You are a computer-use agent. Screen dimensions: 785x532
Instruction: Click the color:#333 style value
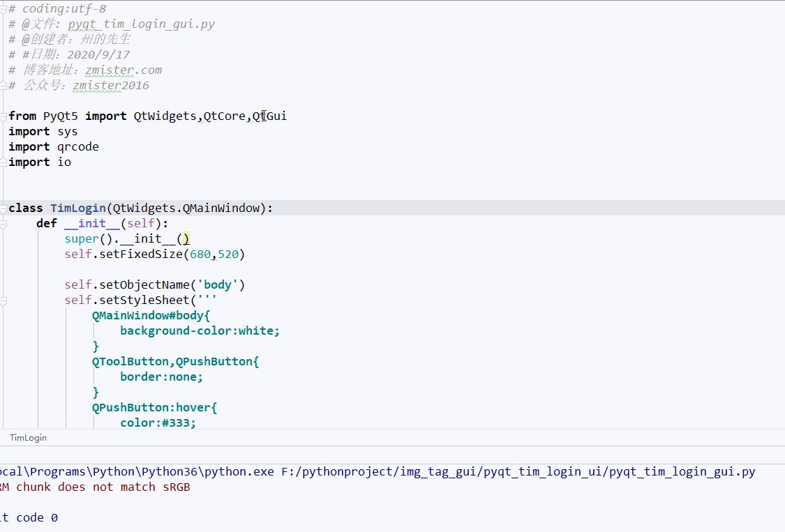[158, 423]
